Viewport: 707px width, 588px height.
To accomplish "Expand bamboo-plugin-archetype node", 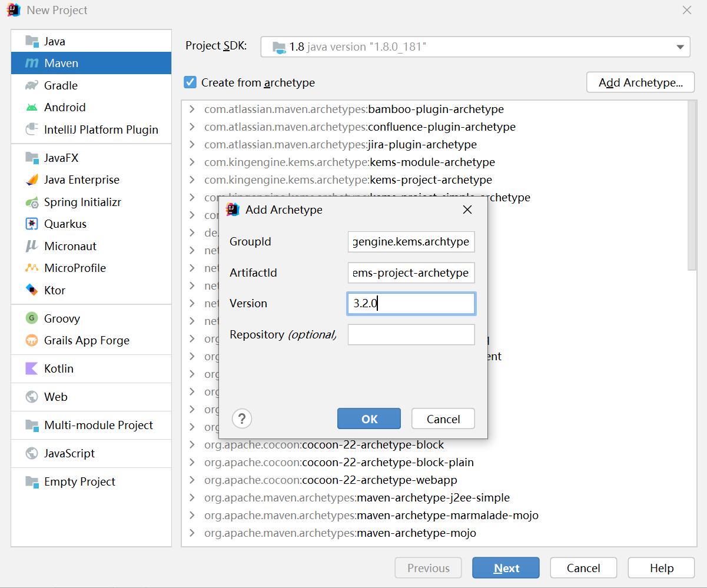I will coord(192,109).
